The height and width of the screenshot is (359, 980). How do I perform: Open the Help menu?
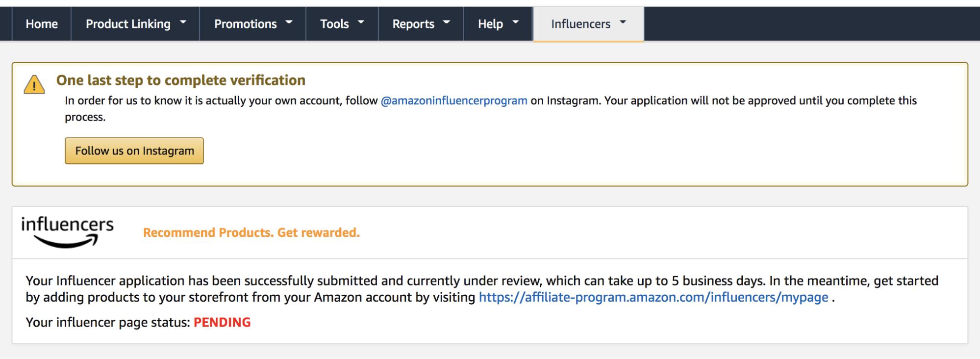pyautogui.click(x=490, y=24)
